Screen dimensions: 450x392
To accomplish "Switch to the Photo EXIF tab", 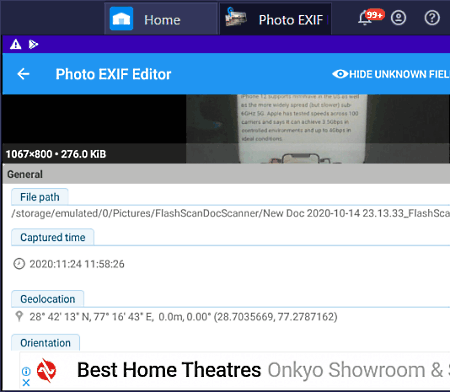I will coord(275,19).
